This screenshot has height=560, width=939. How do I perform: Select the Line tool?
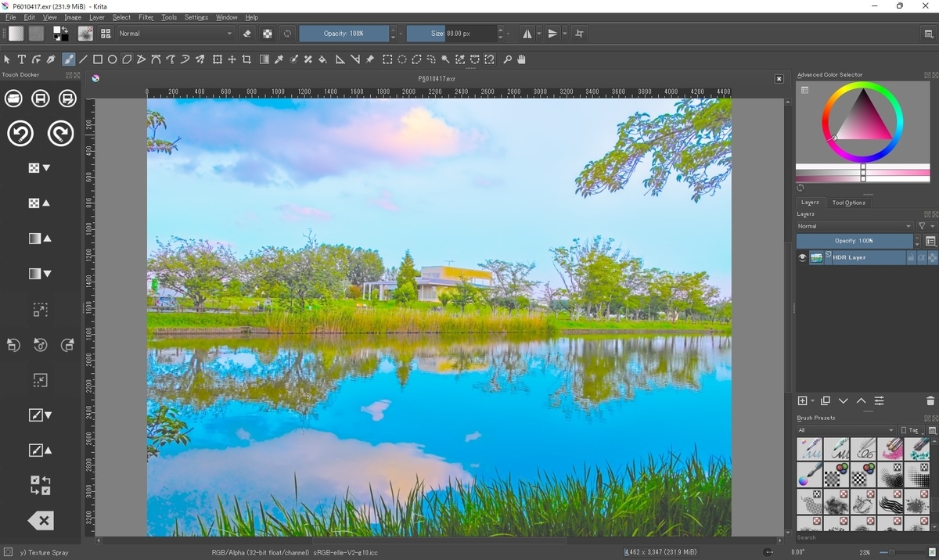(x=83, y=59)
